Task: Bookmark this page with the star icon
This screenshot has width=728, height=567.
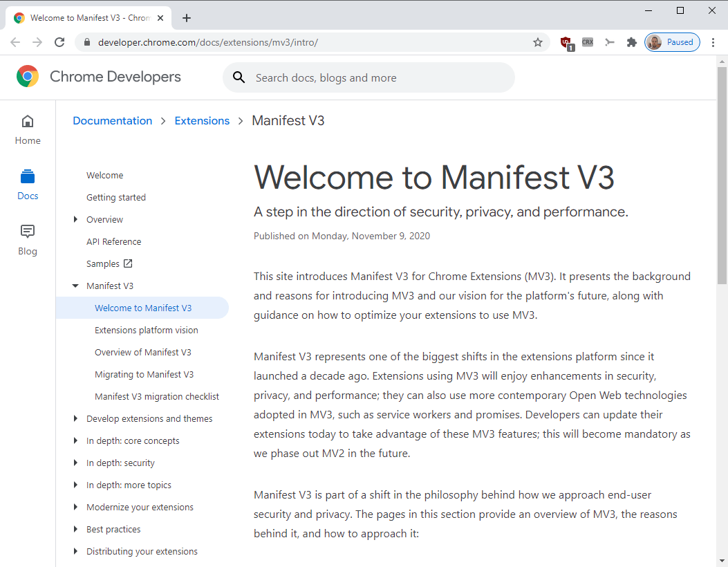Action: tap(538, 42)
